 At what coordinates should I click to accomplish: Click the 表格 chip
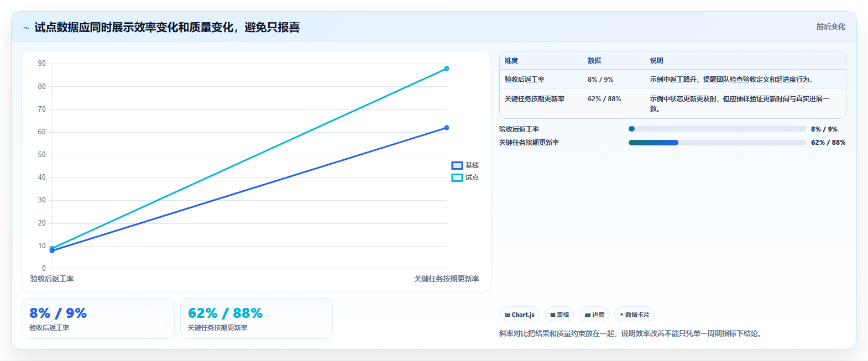pyautogui.click(x=560, y=315)
